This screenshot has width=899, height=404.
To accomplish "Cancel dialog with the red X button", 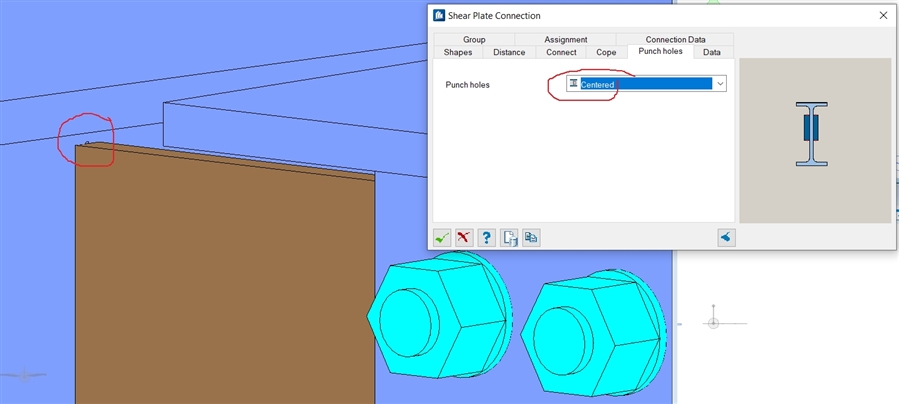I will [464, 237].
